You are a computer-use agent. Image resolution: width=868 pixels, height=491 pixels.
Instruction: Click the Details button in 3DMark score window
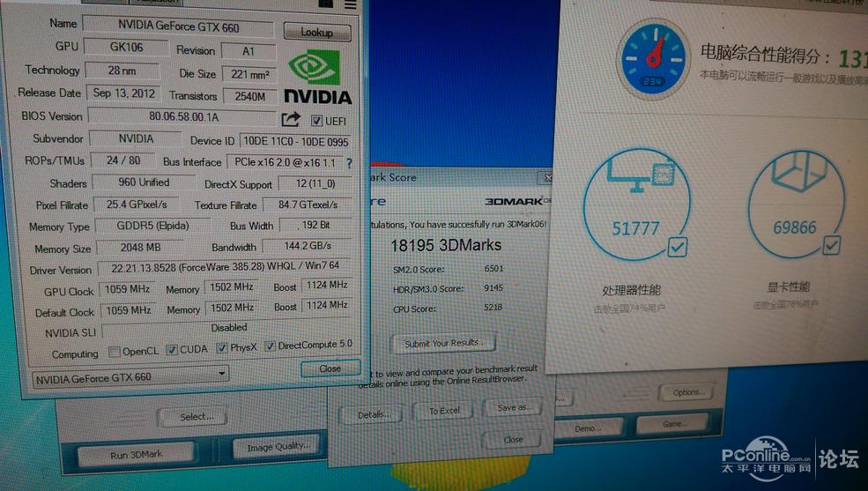click(373, 414)
